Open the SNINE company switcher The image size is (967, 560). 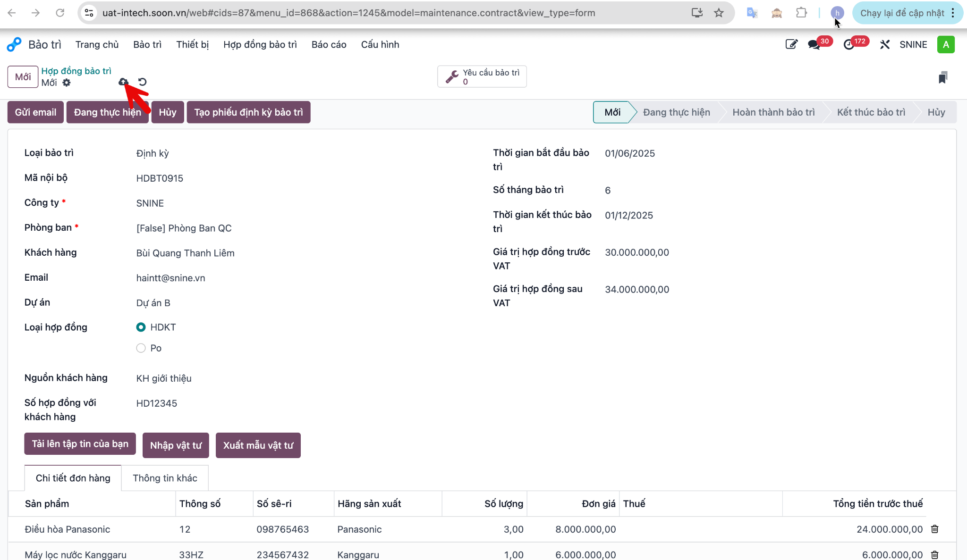913,44
